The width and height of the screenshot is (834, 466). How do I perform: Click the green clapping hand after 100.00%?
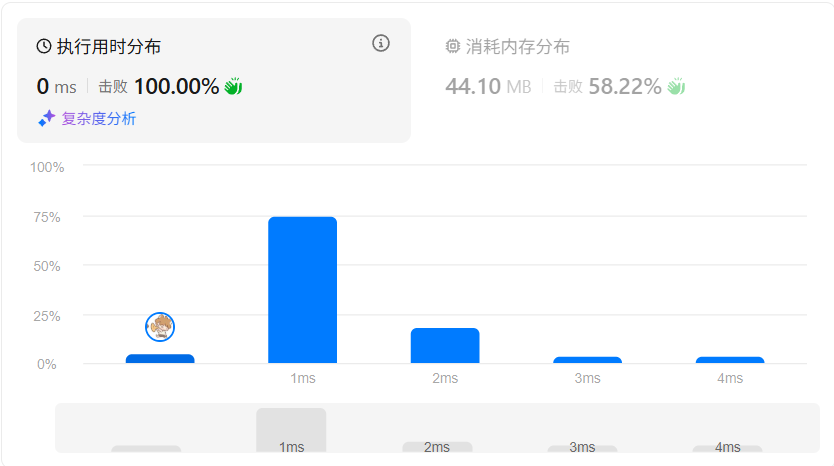point(233,86)
